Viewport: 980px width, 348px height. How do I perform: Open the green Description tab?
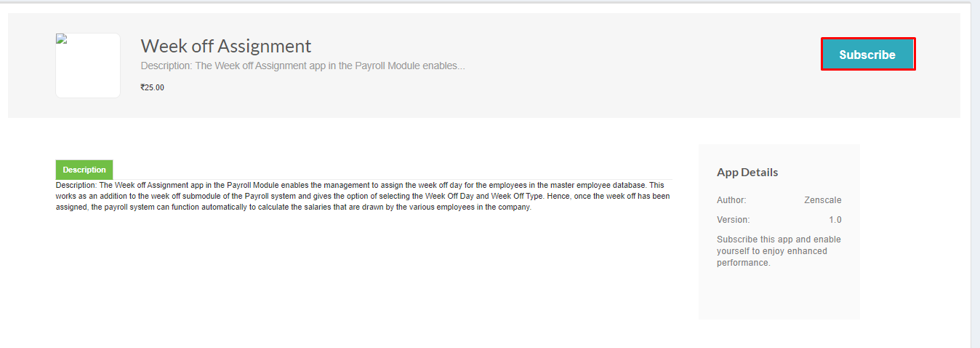click(x=84, y=170)
